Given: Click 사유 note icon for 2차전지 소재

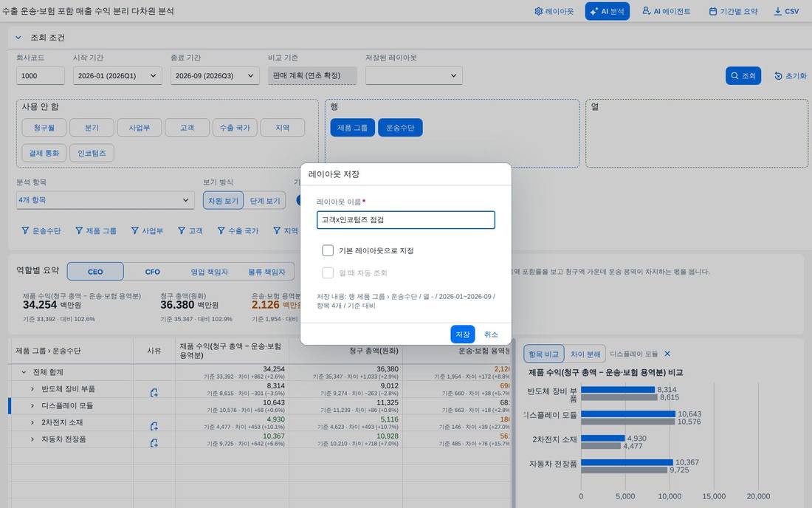Looking at the screenshot, I should click(154, 426).
